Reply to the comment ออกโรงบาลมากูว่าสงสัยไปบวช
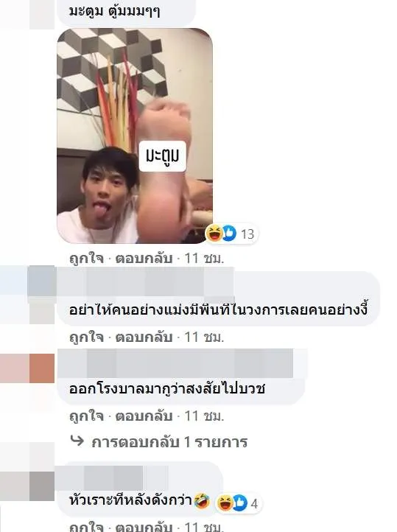Screen dimensions: 397x532 (x=144, y=416)
